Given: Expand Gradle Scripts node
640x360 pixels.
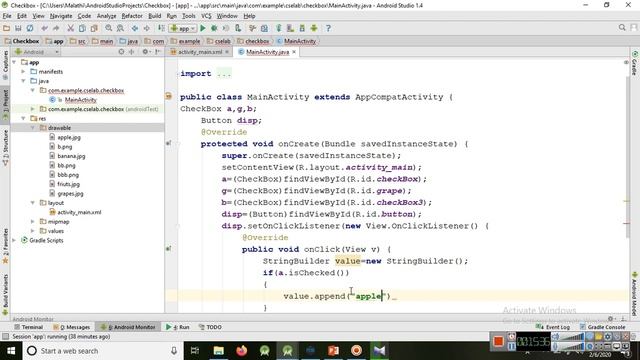Looking at the screenshot, I should 15,240.
